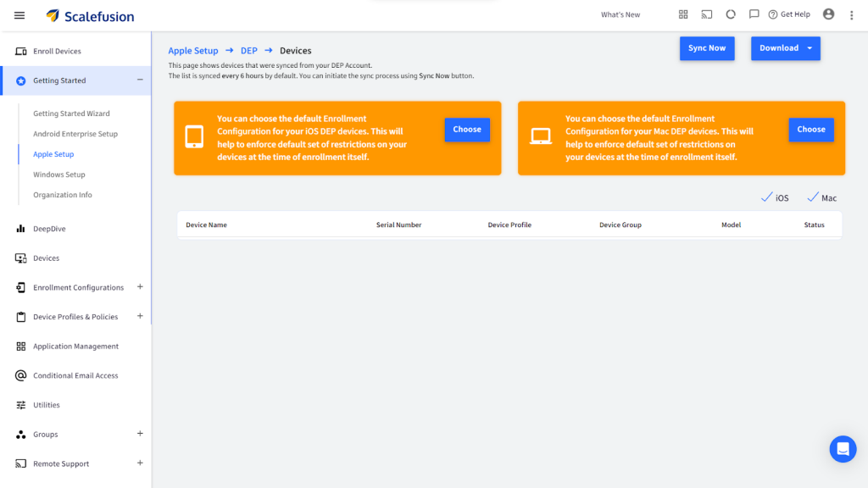
Task: Collapse the Getting Started section
Action: (140, 80)
